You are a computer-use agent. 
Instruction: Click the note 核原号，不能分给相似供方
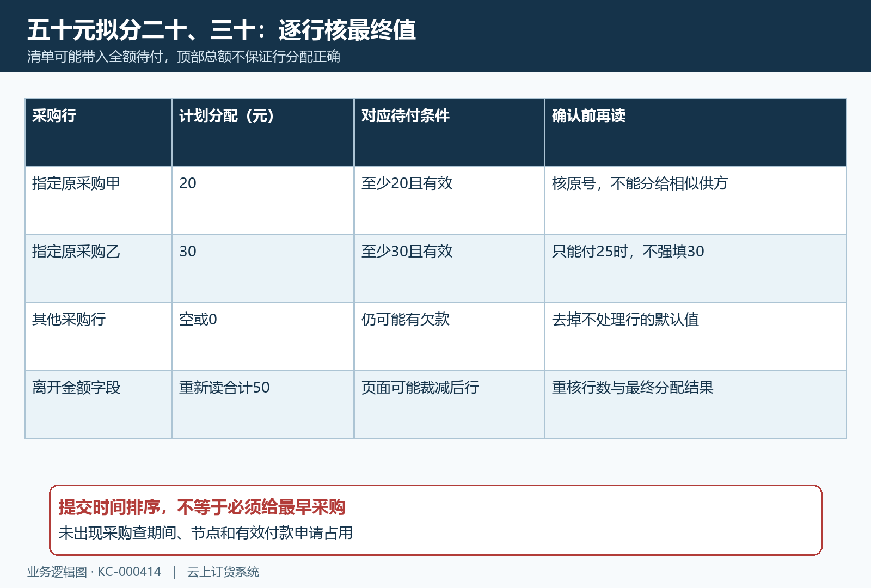click(x=640, y=183)
